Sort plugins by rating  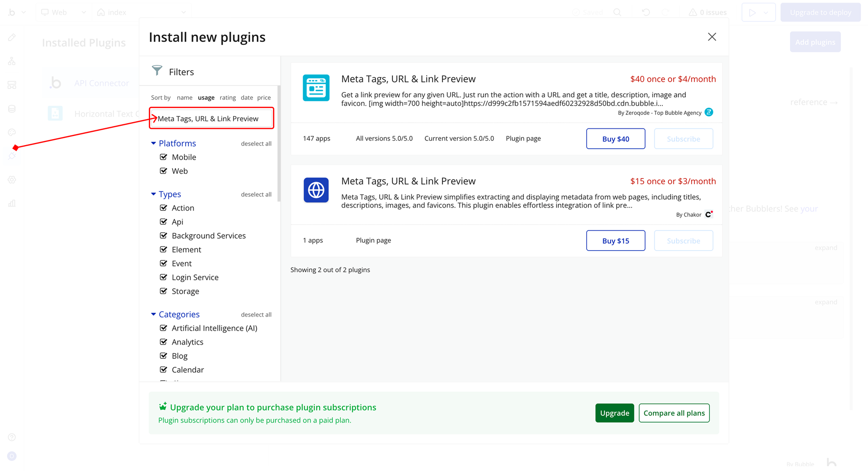coord(228,98)
